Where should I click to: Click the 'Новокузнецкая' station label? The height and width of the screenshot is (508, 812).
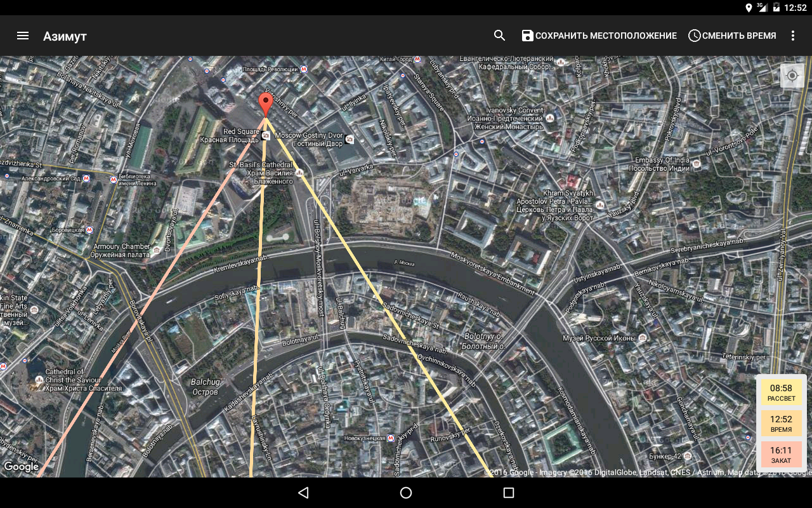pyautogui.click(x=364, y=438)
